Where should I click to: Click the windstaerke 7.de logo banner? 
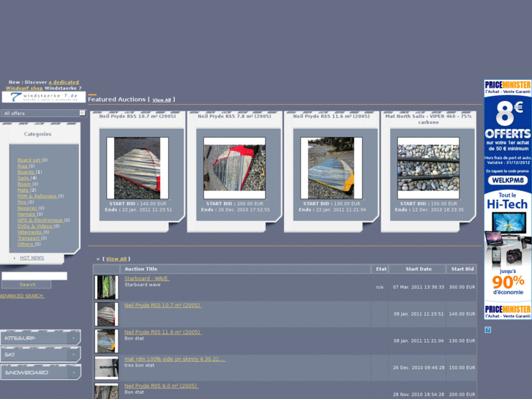click(44, 97)
